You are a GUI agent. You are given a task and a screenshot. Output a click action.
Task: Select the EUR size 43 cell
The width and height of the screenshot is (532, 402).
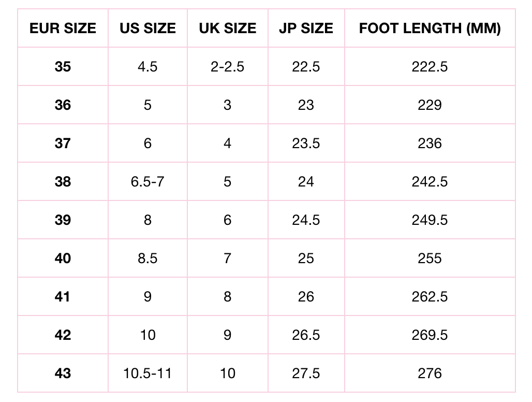tap(63, 373)
